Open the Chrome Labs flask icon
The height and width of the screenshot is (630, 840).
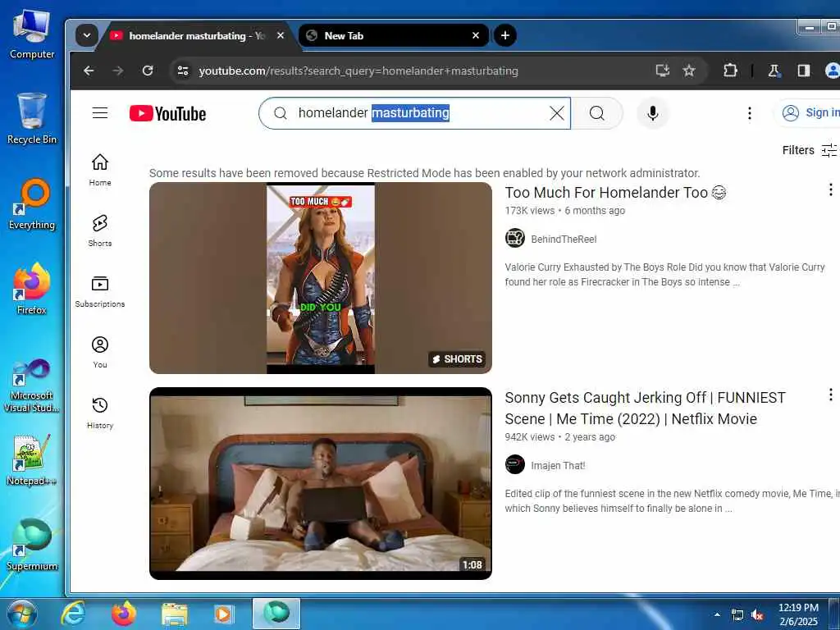(774, 71)
